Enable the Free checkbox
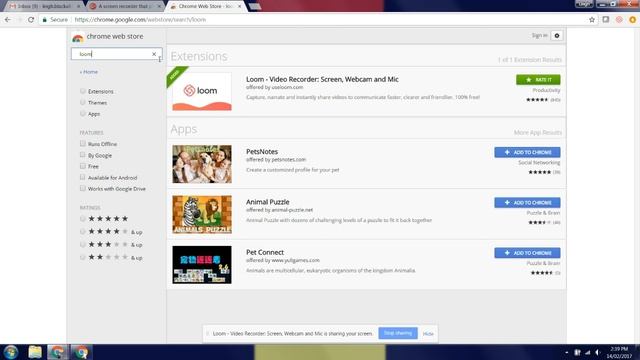Screen dimensions: 640x360 (83, 166)
